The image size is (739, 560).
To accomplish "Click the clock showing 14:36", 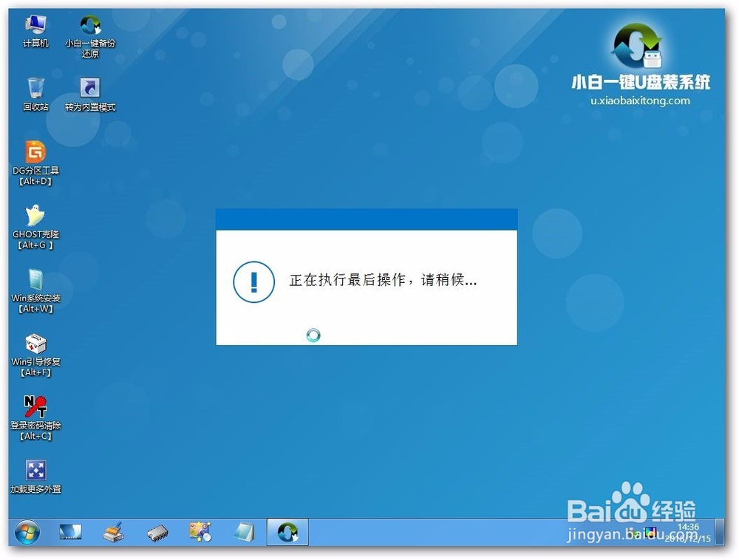I will click(687, 527).
